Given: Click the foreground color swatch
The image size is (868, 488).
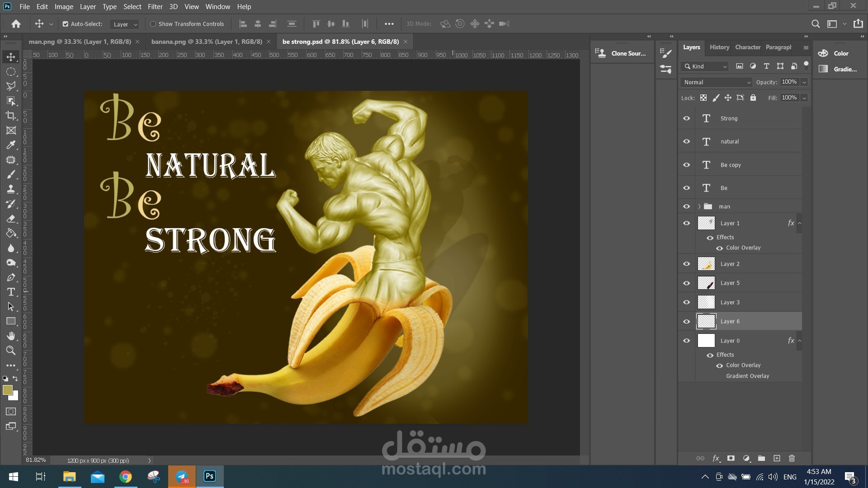Looking at the screenshot, I should [x=7, y=390].
